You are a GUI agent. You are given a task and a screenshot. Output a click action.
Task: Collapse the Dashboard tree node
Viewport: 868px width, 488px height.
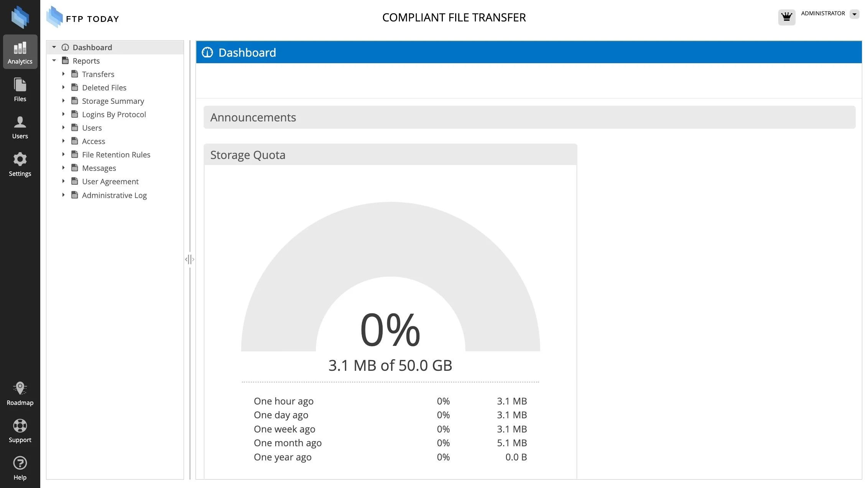coord(54,47)
